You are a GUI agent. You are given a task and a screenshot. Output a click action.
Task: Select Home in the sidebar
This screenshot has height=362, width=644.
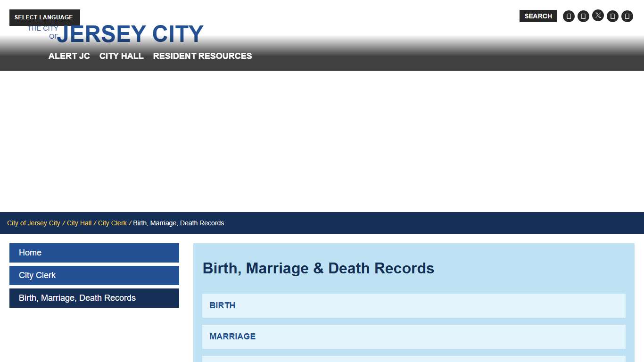click(x=94, y=253)
